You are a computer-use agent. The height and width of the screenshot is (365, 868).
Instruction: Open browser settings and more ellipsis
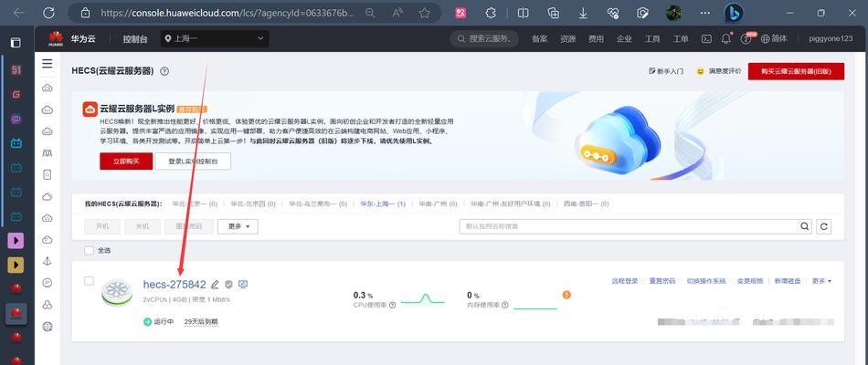coord(704,13)
